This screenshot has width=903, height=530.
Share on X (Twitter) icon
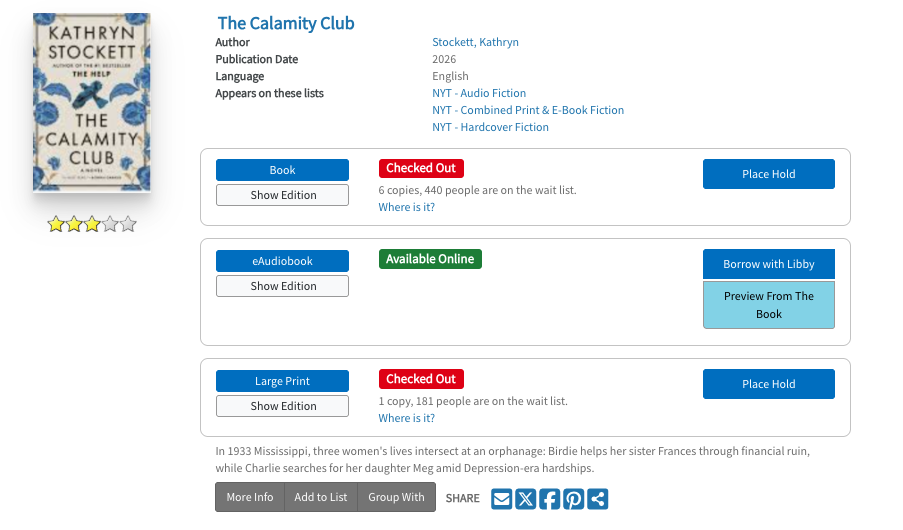[525, 499]
